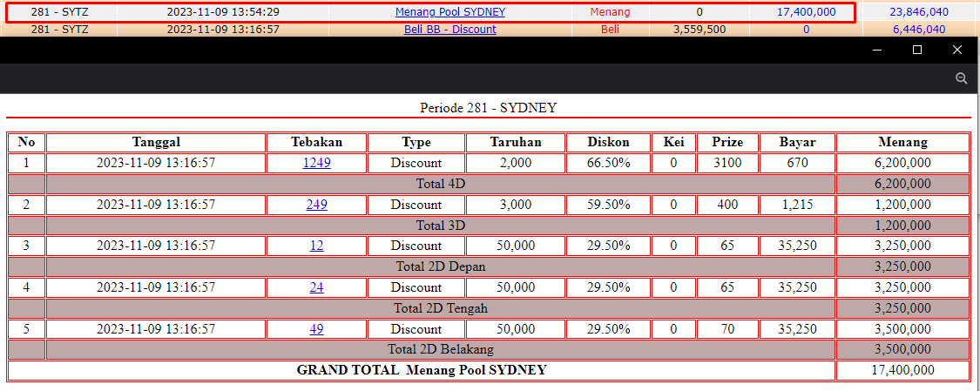Click the Total 2D Depan row label
Image resolution: width=980 pixels, height=391 pixels.
click(442, 266)
